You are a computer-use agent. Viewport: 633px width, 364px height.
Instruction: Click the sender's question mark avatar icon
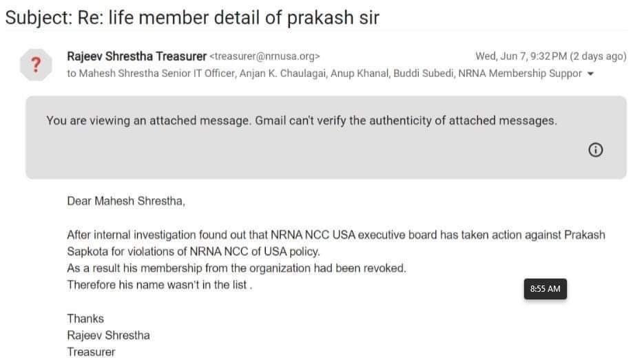pos(37,65)
